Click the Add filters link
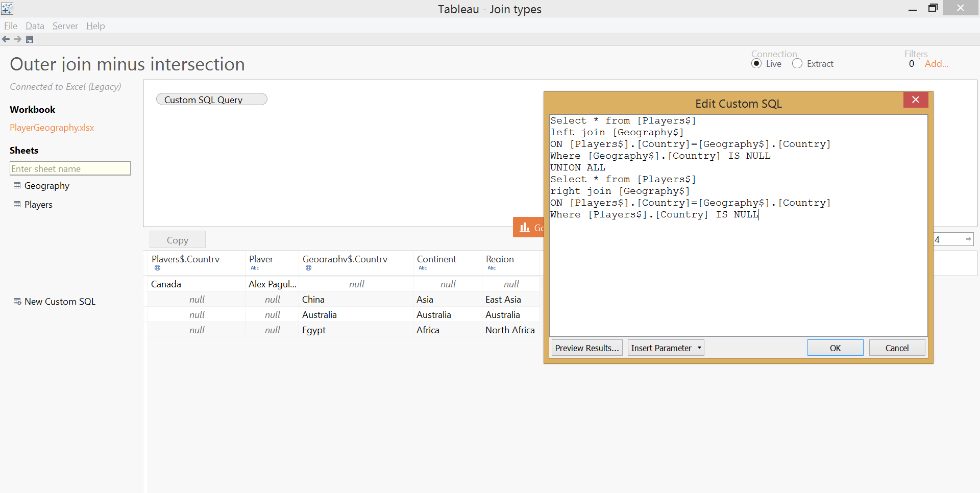The height and width of the screenshot is (493, 980). point(936,64)
